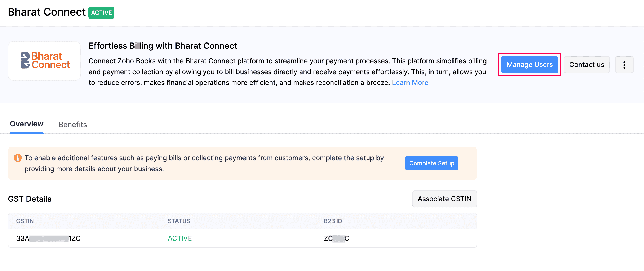This screenshot has width=644, height=271.
Task: Click the GSTIN column header
Action: point(25,221)
